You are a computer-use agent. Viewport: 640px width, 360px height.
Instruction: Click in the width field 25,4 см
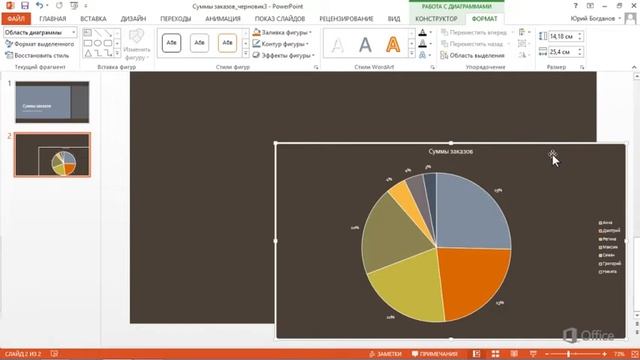[562, 52]
